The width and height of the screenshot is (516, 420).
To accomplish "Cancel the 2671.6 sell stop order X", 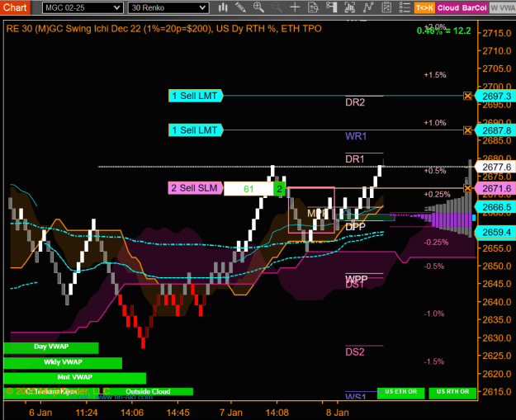I will pyautogui.click(x=467, y=188).
